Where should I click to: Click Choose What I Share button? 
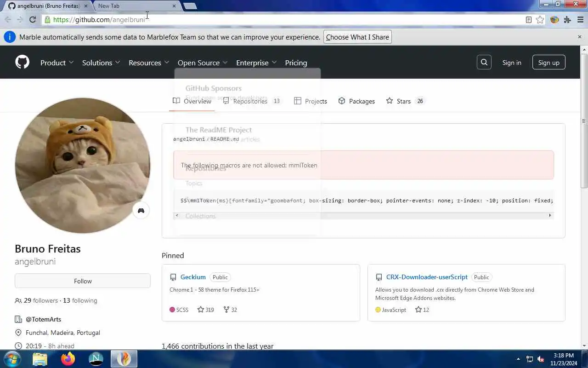coord(357,37)
